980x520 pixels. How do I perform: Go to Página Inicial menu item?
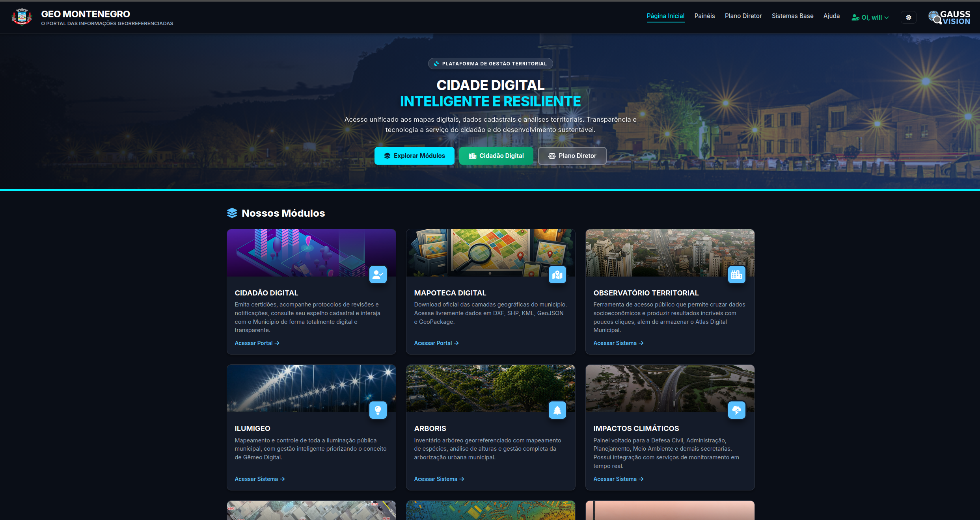665,16
